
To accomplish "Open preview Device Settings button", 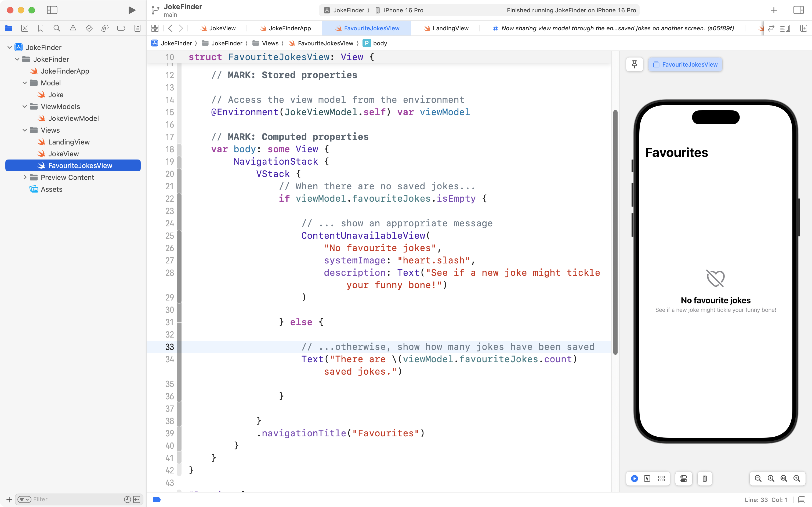I will [684, 479].
